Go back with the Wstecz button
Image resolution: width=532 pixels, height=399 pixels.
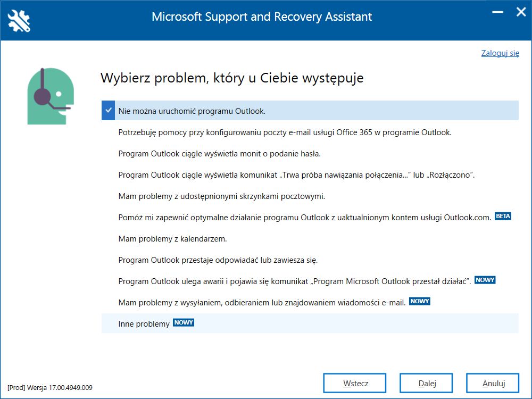click(x=354, y=383)
